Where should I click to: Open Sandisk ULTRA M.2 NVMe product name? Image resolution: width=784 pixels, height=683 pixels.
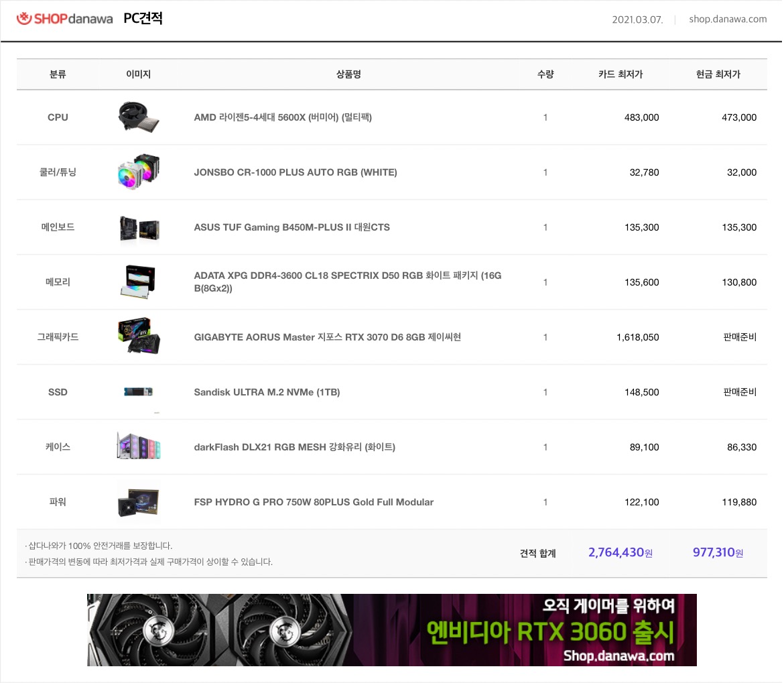point(267,393)
